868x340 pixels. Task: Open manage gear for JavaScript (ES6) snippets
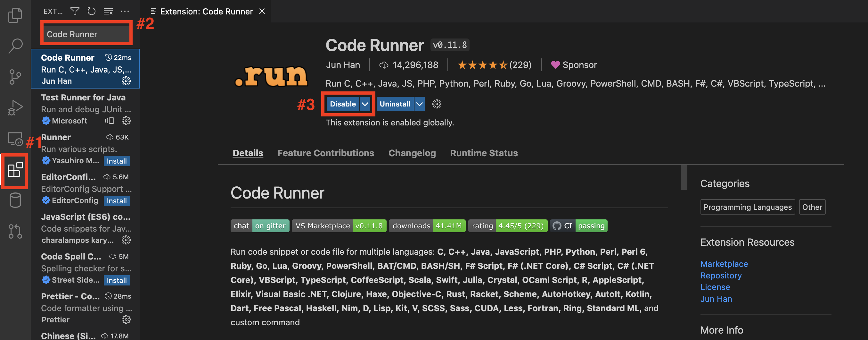pyautogui.click(x=126, y=240)
